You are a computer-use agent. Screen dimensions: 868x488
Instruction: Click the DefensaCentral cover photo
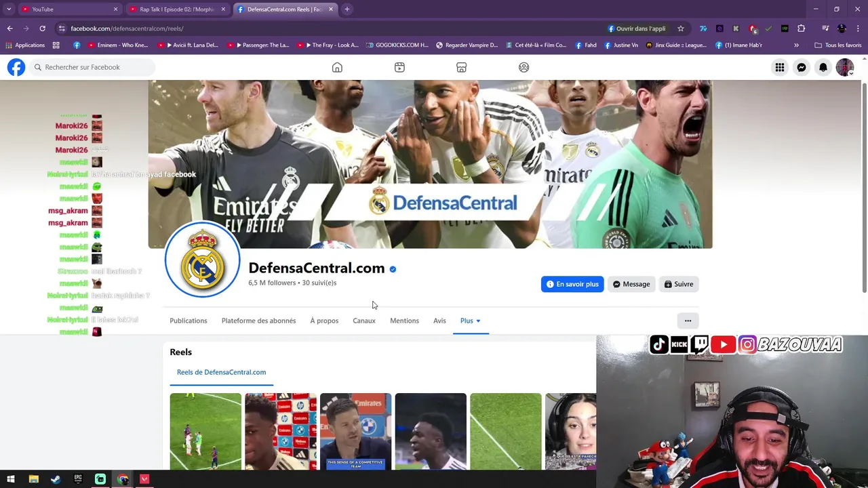(430, 164)
